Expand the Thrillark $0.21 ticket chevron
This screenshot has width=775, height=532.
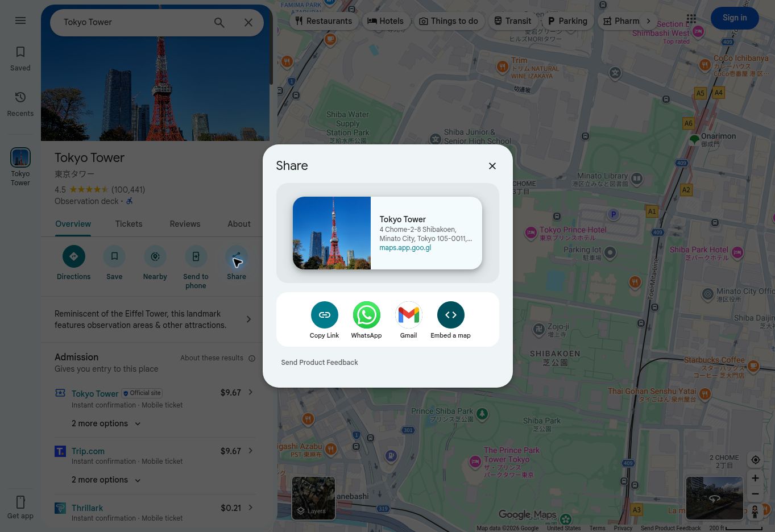click(x=250, y=508)
